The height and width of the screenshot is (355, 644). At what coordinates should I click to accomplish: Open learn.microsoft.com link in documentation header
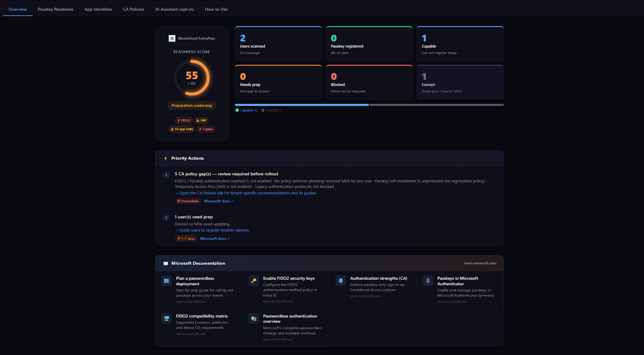click(480, 263)
